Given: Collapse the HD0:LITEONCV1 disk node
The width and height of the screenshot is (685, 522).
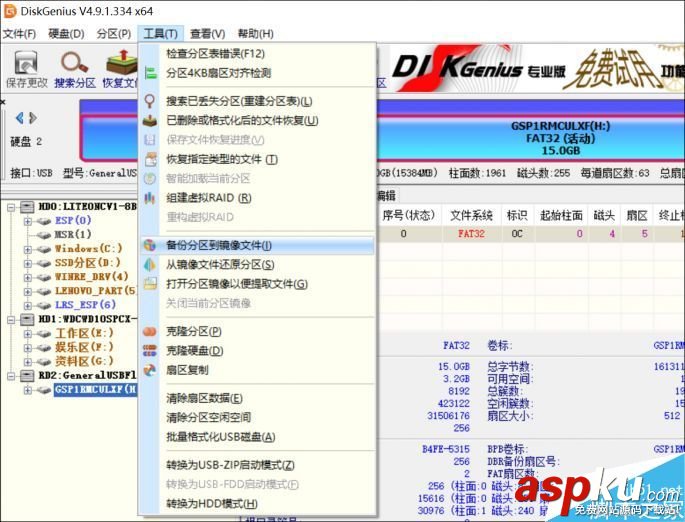Looking at the screenshot, I should click(11, 207).
